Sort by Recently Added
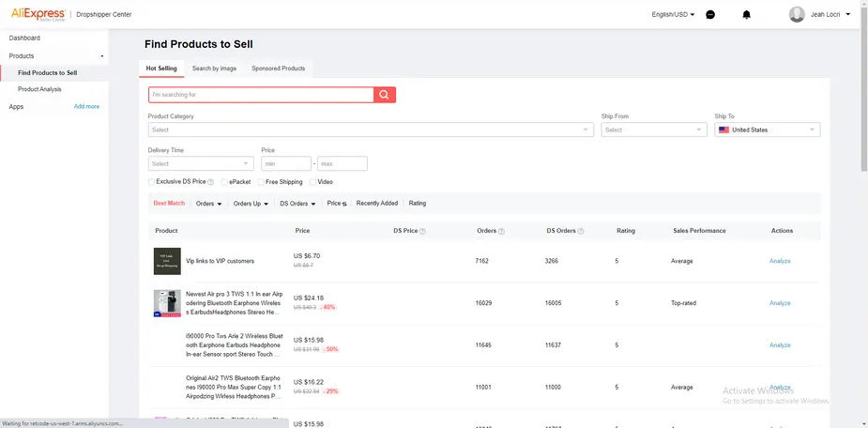The image size is (868, 428). click(x=377, y=203)
